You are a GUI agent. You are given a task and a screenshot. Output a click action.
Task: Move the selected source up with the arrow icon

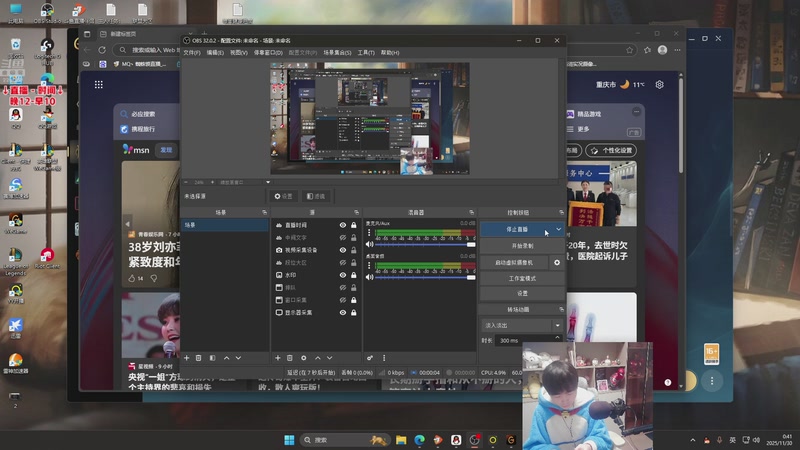(317, 357)
